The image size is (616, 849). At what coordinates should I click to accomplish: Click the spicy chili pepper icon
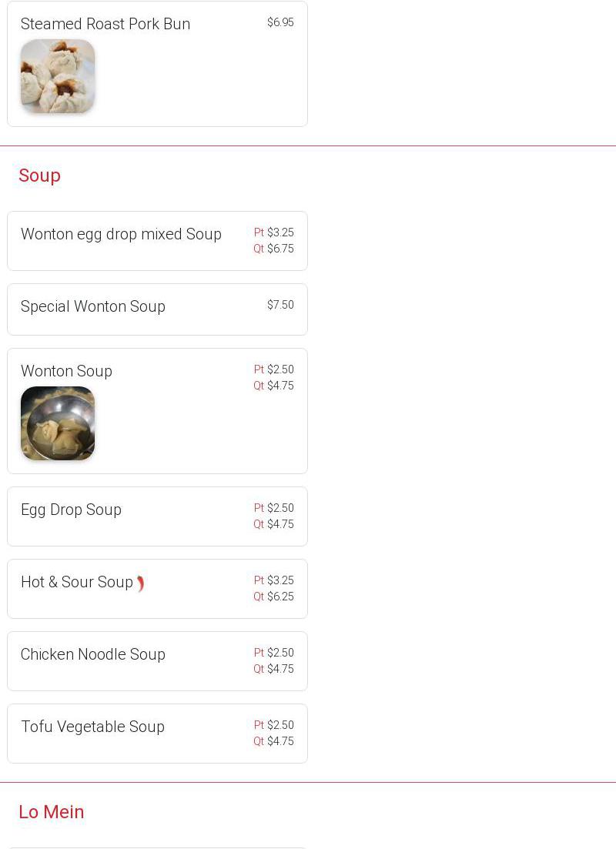pos(141,584)
